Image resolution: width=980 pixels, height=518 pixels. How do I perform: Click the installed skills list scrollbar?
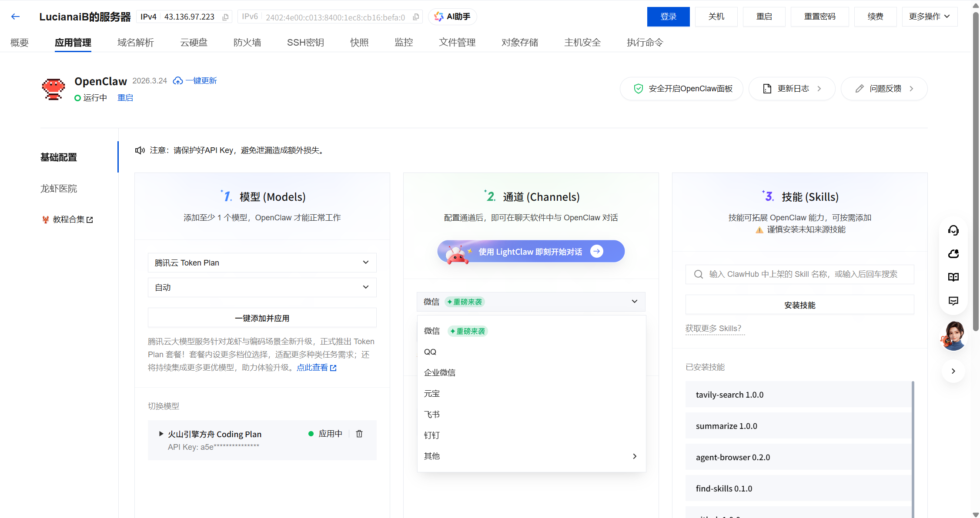coord(913,448)
